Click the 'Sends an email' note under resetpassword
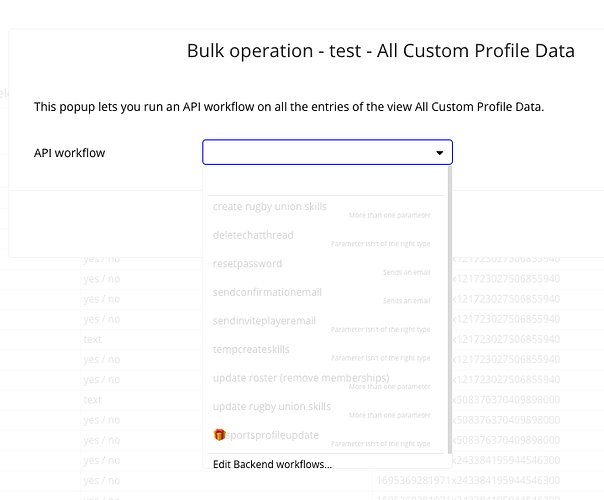The height and width of the screenshot is (500, 604). tap(406, 272)
